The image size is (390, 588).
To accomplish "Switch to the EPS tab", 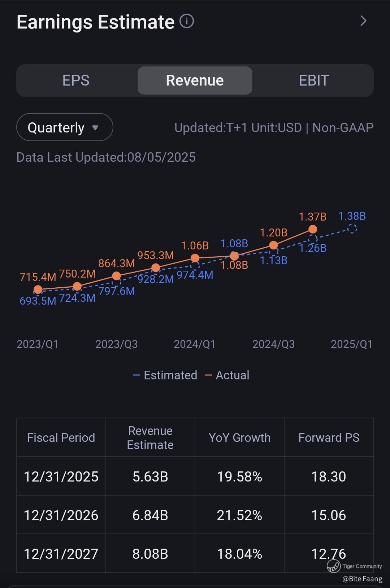I will [76, 80].
